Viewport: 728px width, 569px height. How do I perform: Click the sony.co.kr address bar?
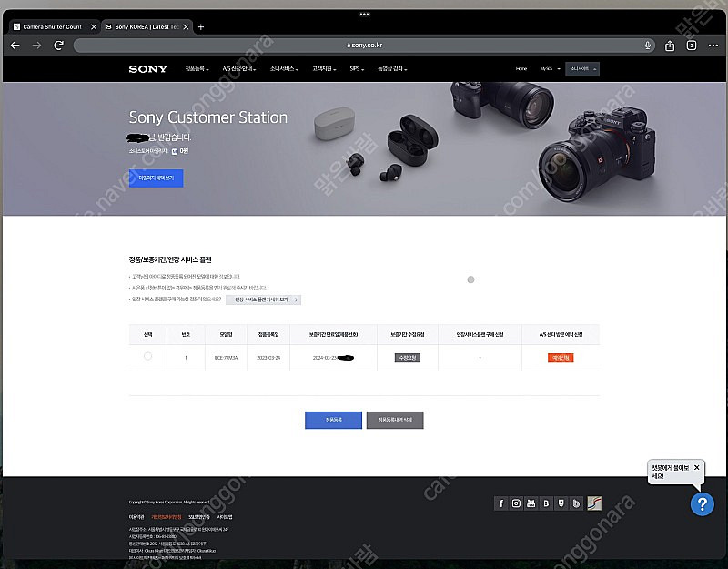(364, 45)
